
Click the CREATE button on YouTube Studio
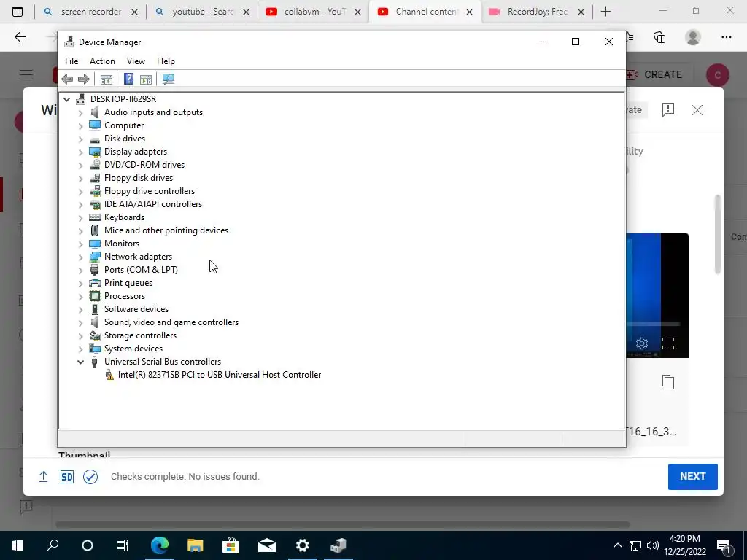[x=656, y=75]
